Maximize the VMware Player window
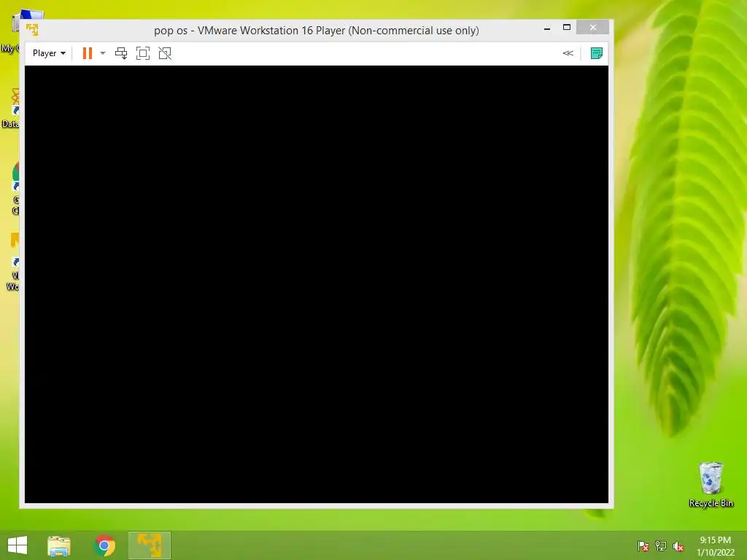Viewport: 747px width, 560px height. pos(567,28)
